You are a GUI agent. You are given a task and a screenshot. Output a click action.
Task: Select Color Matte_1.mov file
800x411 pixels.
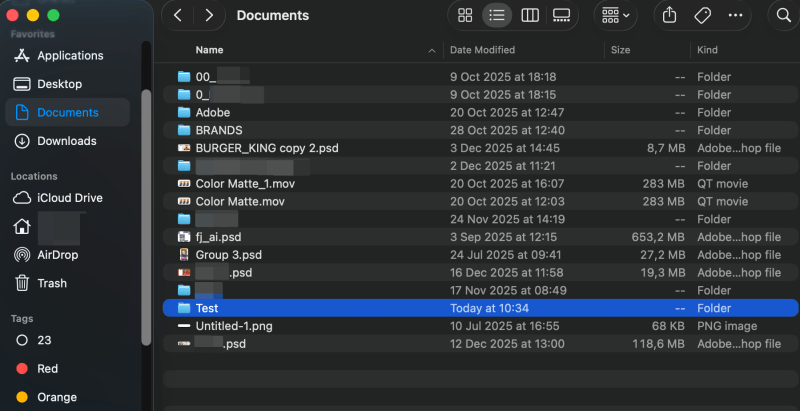pyautogui.click(x=481, y=184)
